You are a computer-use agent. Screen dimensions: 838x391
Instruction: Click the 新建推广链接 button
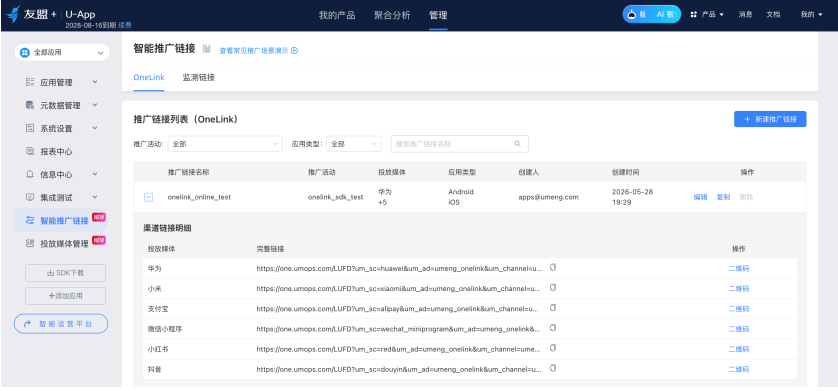point(770,119)
